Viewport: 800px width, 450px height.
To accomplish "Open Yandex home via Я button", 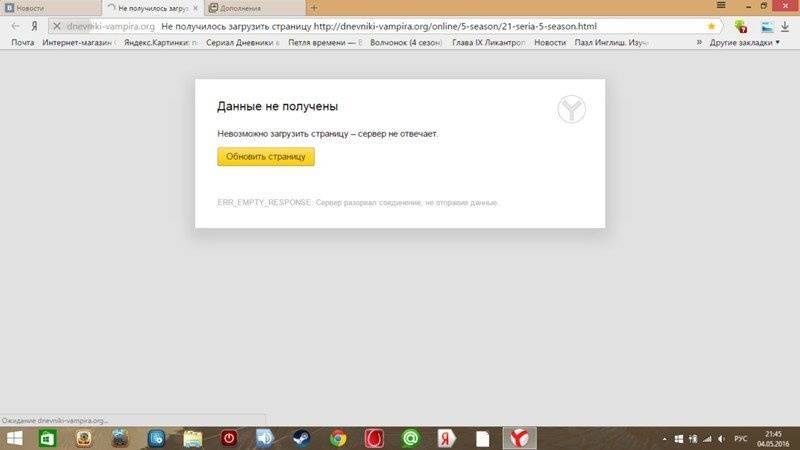I will tap(34, 26).
